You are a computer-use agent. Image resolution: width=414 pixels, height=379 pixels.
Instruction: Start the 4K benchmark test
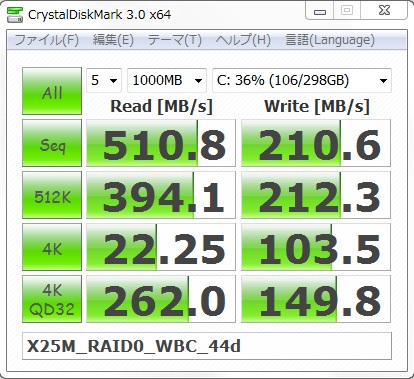click(x=52, y=247)
